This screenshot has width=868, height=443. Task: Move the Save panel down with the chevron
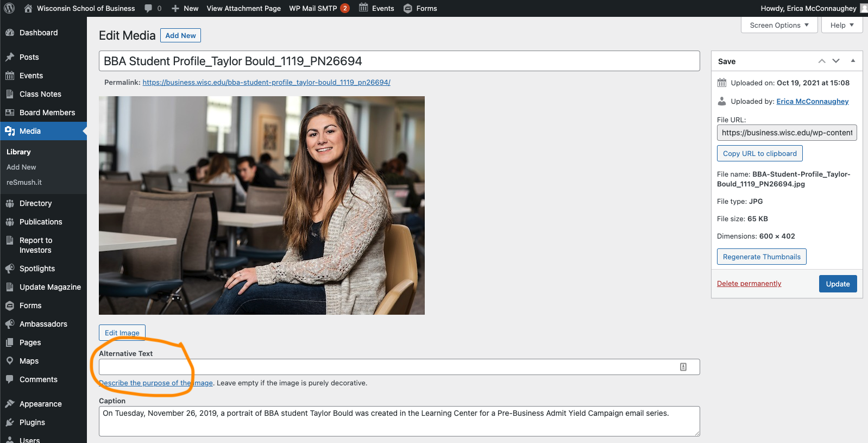(836, 61)
